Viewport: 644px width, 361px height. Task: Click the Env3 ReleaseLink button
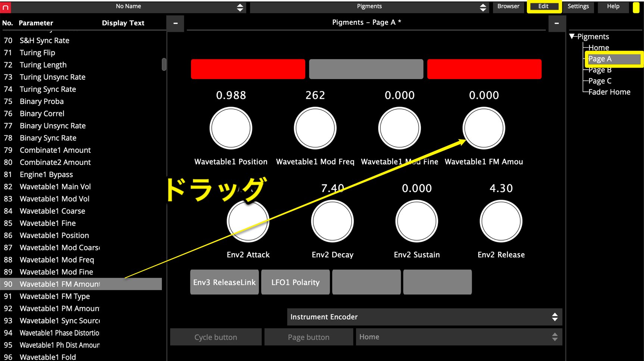coord(224,282)
